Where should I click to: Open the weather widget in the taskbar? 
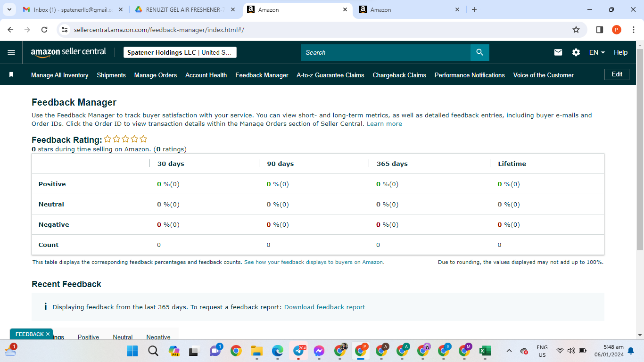click(10, 350)
